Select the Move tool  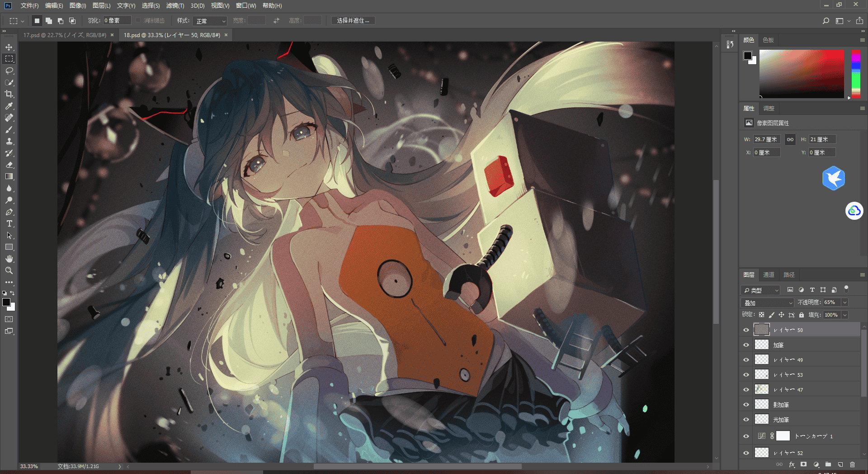point(9,47)
